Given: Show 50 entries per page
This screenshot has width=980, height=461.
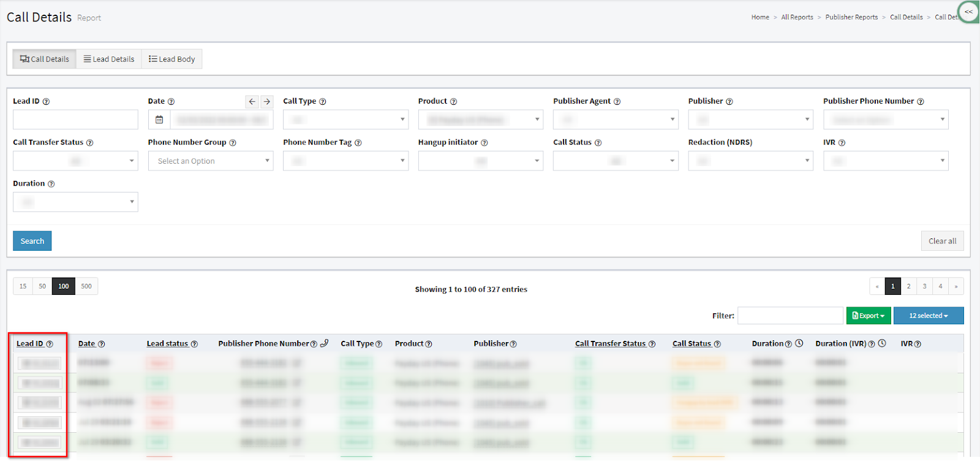Looking at the screenshot, I should point(42,286).
